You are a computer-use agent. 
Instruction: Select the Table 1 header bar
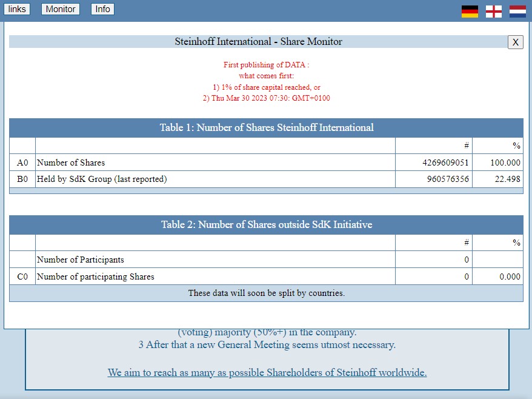tap(265, 128)
